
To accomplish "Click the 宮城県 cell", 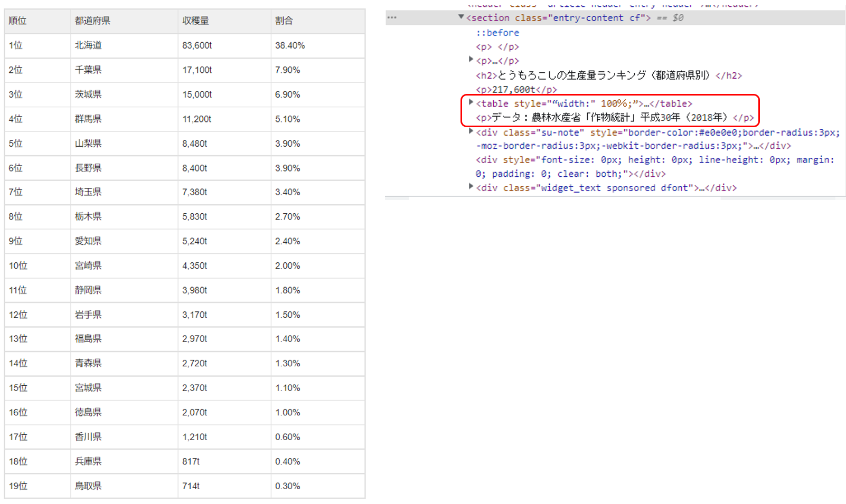I will pyautogui.click(x=124, y=388).
